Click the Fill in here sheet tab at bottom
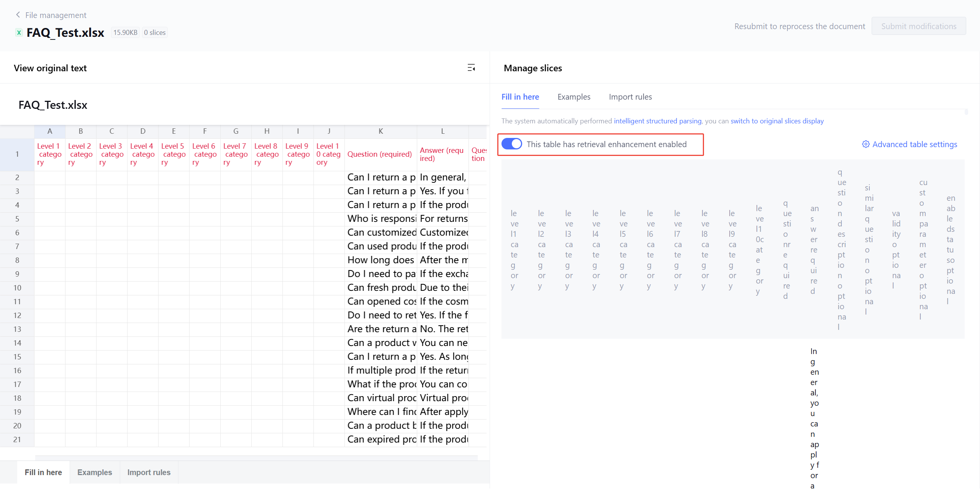This screenshot has height=500, width=980. pyautogui.click(x=43, y=472)
